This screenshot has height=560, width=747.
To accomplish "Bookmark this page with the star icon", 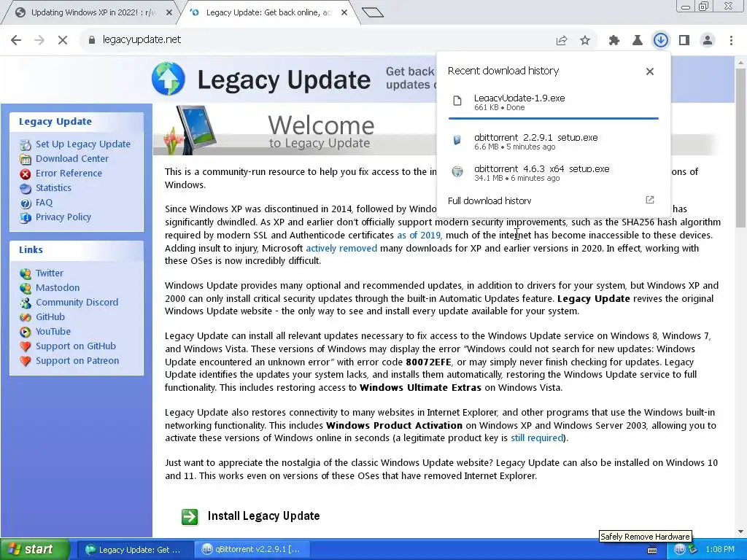I will [x=585, y=41].
